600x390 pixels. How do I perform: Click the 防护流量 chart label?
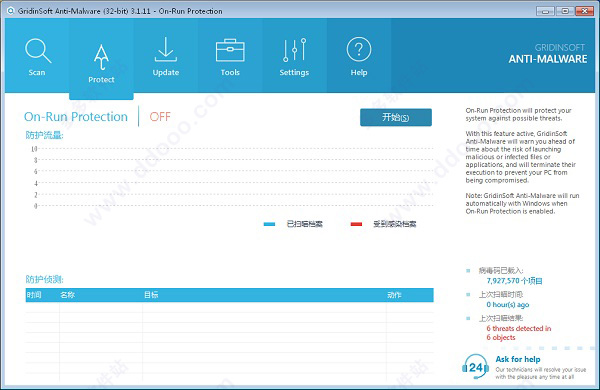[45, 135]
